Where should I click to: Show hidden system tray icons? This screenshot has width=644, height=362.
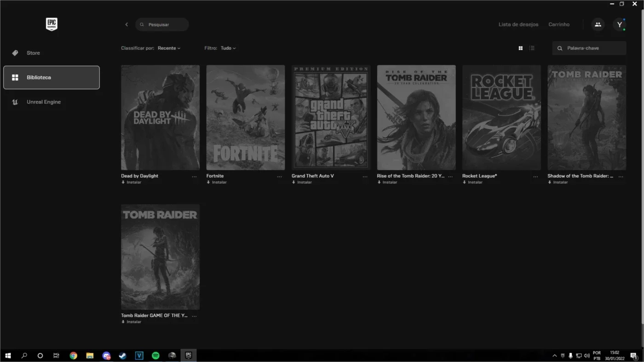click(554, 356)
